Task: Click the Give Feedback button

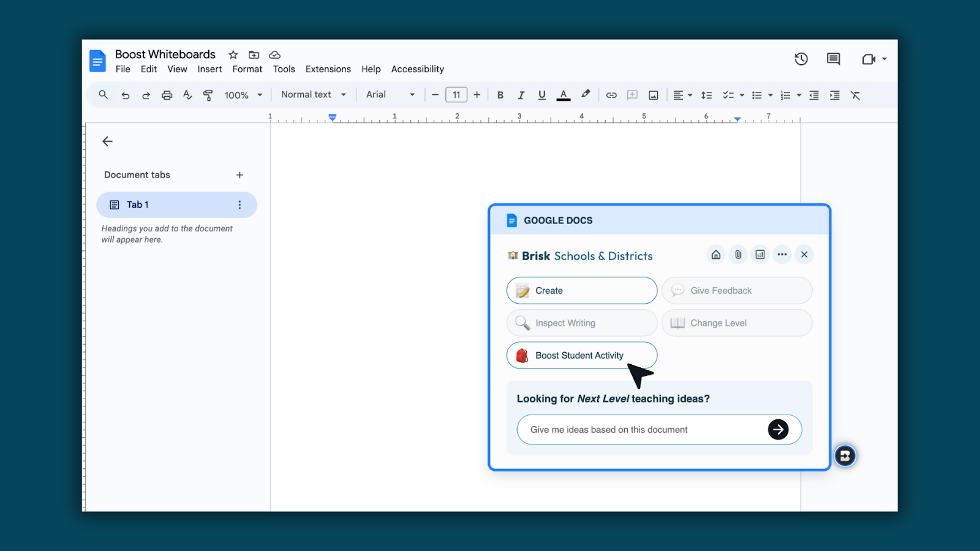Action: (x=737, y=291)
